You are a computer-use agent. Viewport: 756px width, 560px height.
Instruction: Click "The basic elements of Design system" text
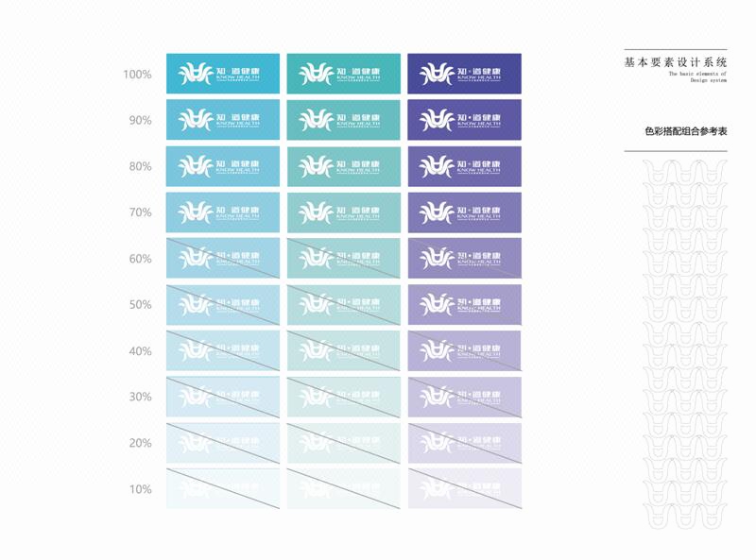[x=697, y=76]
